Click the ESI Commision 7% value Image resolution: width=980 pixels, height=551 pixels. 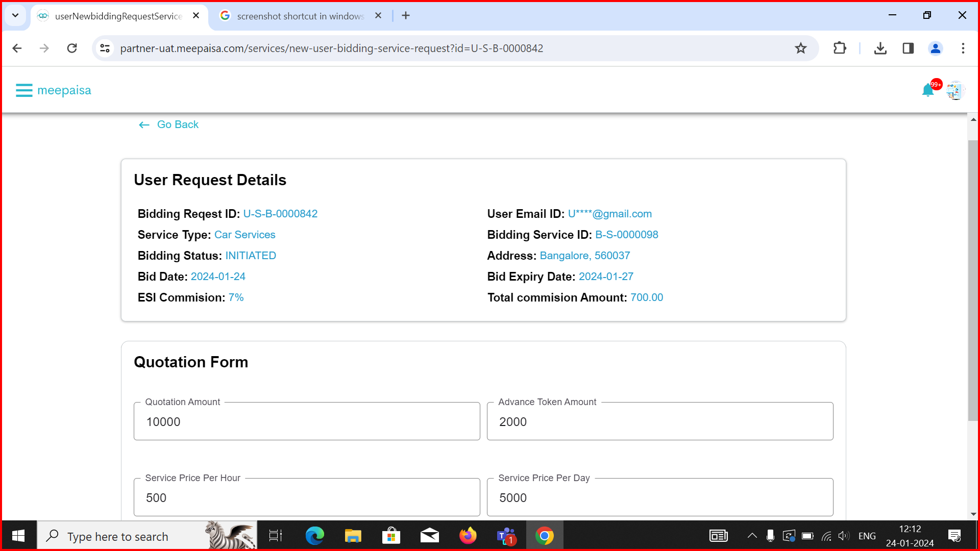pos(236,297)
